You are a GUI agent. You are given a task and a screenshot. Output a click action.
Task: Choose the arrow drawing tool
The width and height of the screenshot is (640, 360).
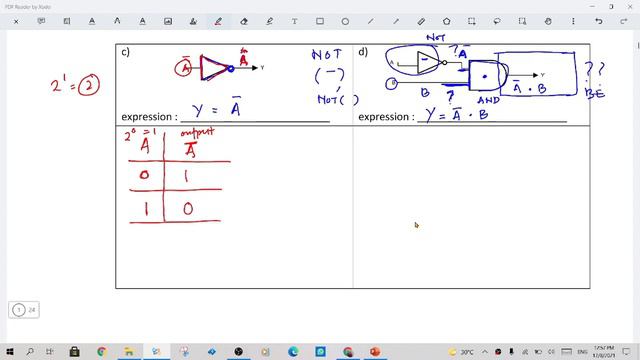[x=396, y=21]
